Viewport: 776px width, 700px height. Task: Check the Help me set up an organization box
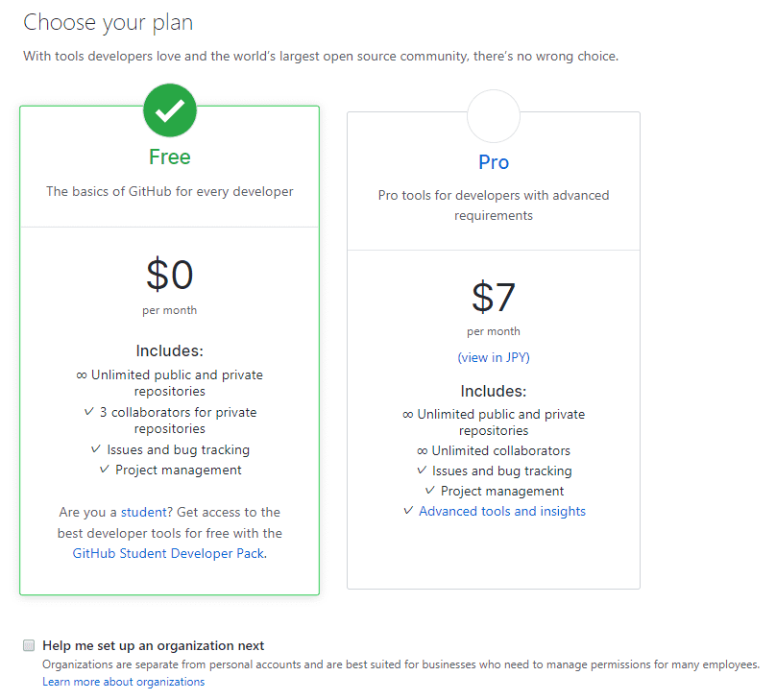point(29,645)
